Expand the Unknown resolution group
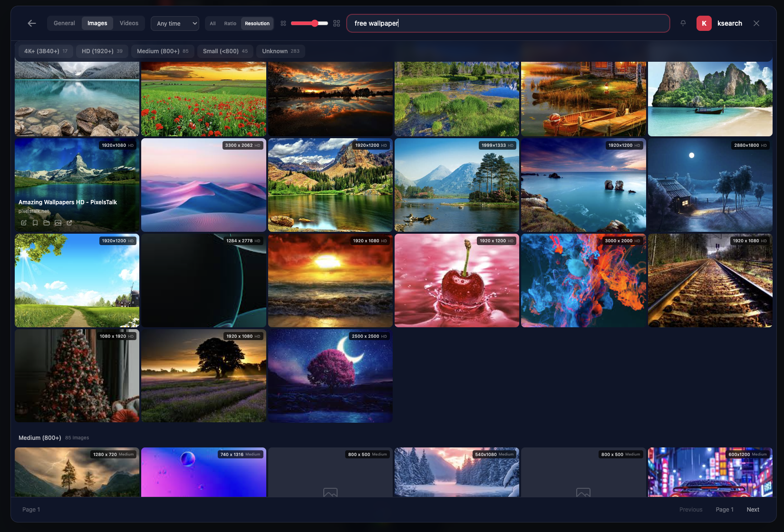Viewport: 784px width, 532px height. click(280, 51)
